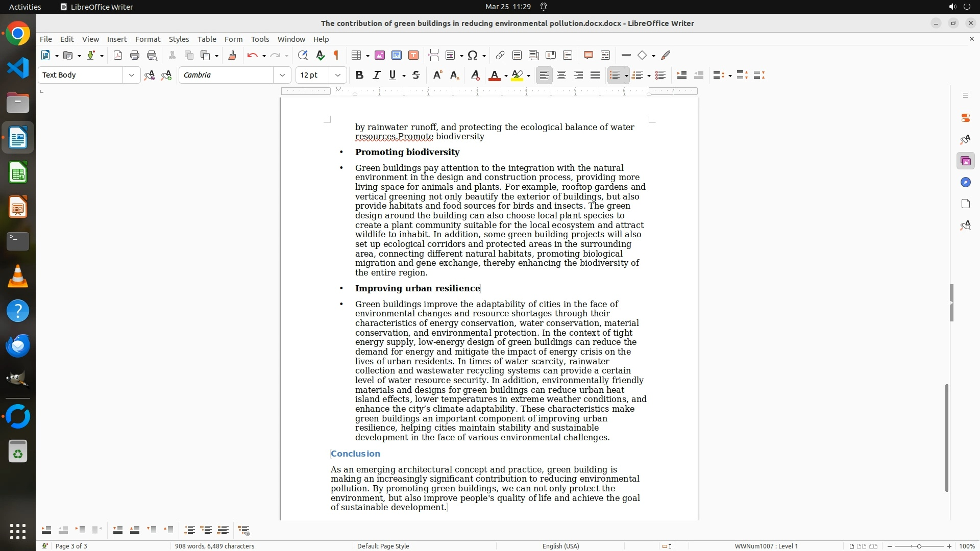The image size is (980, 551).
Task: Click word count in status bar
Action: 214,546
